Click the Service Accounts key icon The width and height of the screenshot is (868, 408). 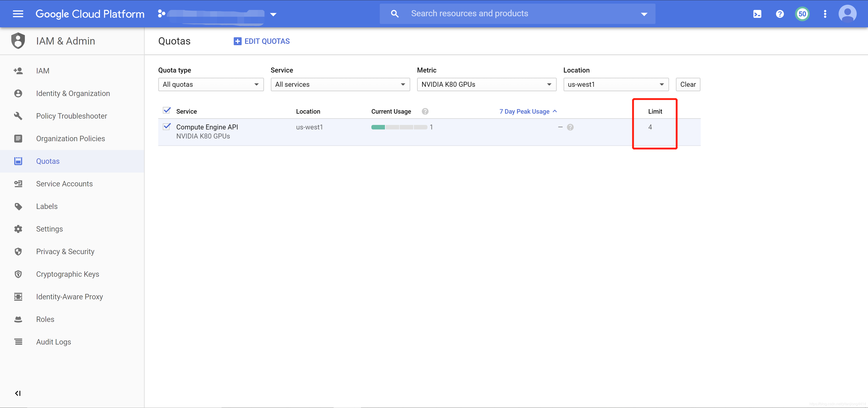[18, 183]
